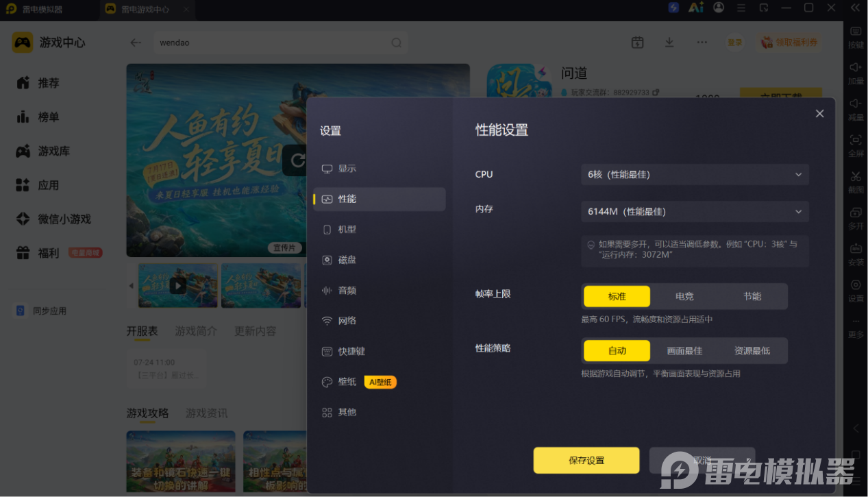Open 设置 settings in right toolbar
The height and width of the screenshot is (497, 868).
(x=856, y=291)
